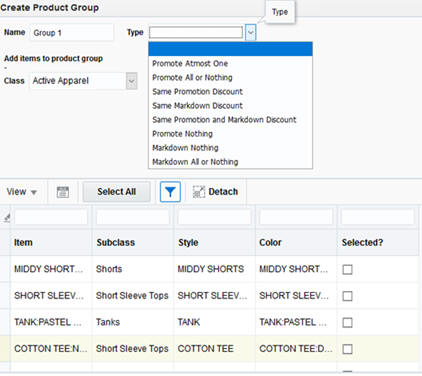Click the filter box above Subclass column
Screen dimensions: 422x376
point(133,217)
